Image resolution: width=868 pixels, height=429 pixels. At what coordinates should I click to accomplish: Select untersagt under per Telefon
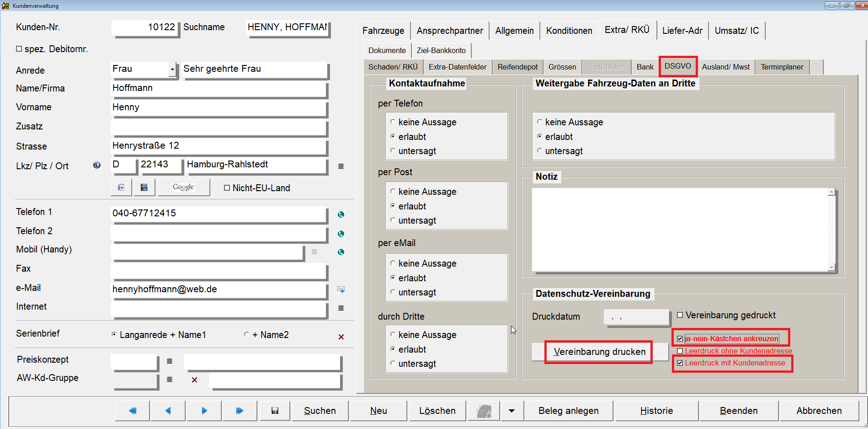pyautogui.click(x=393, y=150)
